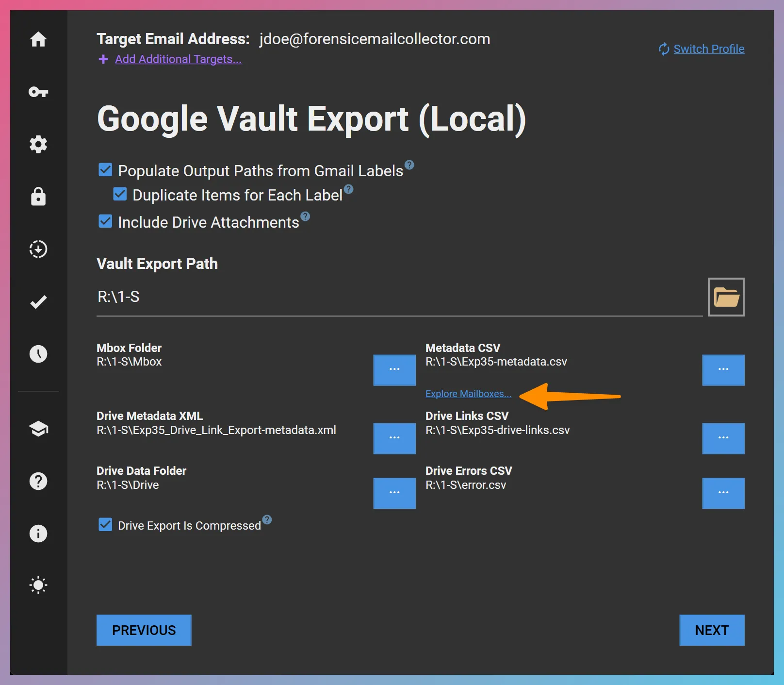
Task: Click Switch Profile
Action: (x=709, y=49)
